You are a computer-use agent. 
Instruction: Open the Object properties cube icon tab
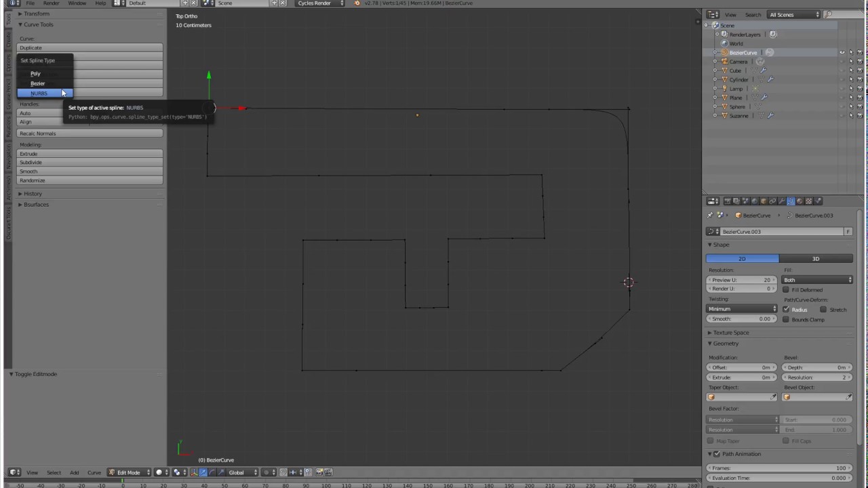[x=764, y=201]
